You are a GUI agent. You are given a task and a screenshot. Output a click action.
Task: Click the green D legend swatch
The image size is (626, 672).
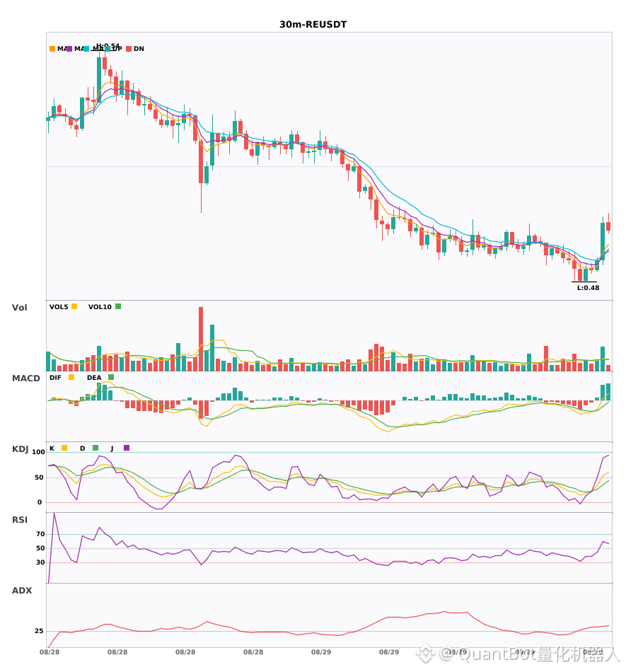pyautogui.click(x=95, y=448)
